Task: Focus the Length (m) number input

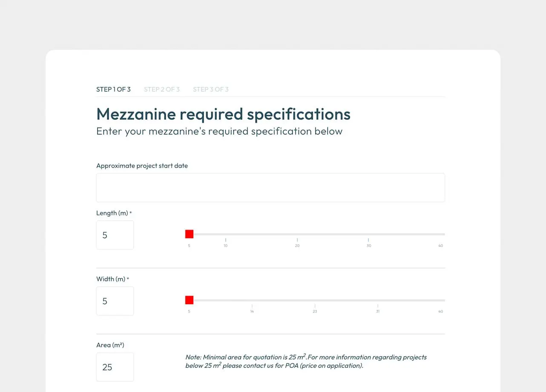Action: [115, 235]
